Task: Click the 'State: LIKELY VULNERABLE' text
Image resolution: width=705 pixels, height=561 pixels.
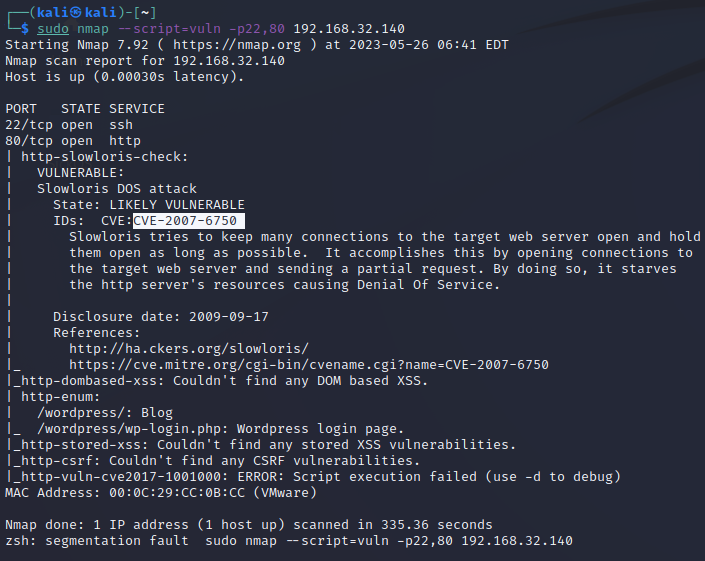Action: coord(148,204)
